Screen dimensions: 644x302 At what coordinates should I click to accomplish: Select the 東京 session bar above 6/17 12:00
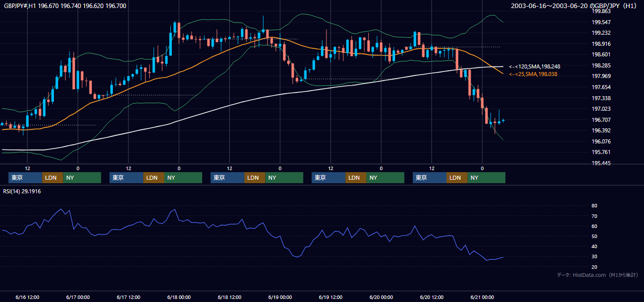coord(126,178)
